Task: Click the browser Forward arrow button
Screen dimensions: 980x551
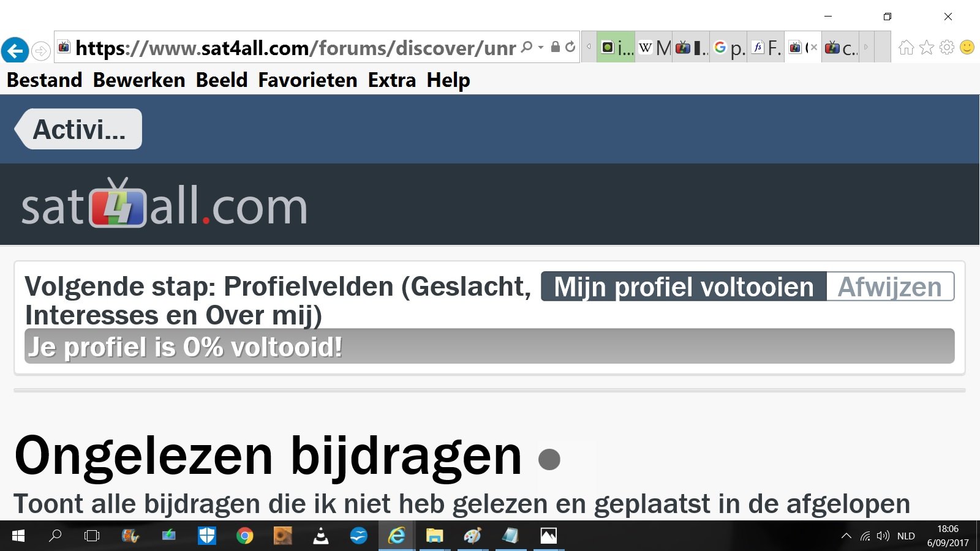Action: pyautogui.click(x=41, y=50)
